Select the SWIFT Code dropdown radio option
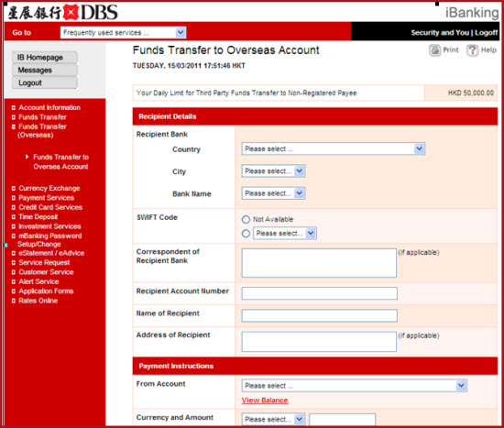 click(246, 234)
